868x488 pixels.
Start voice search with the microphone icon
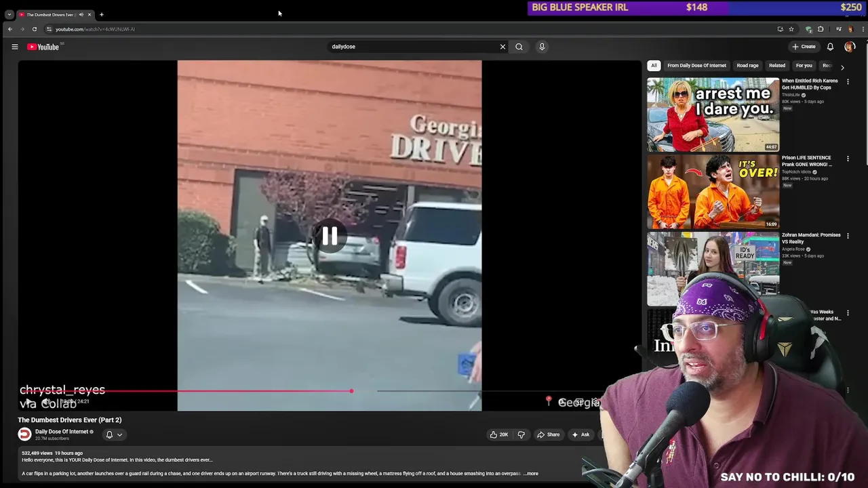pos(542,47)
